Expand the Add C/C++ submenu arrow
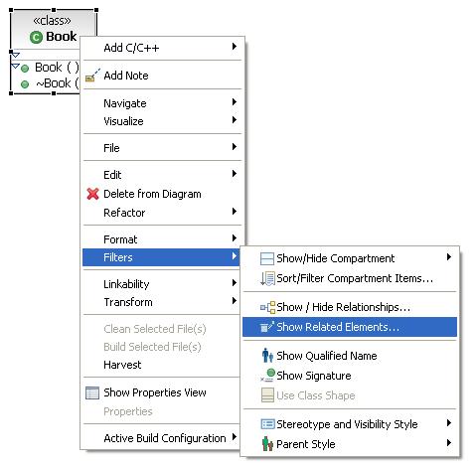The image size is (476, 468). coord(235,47)
